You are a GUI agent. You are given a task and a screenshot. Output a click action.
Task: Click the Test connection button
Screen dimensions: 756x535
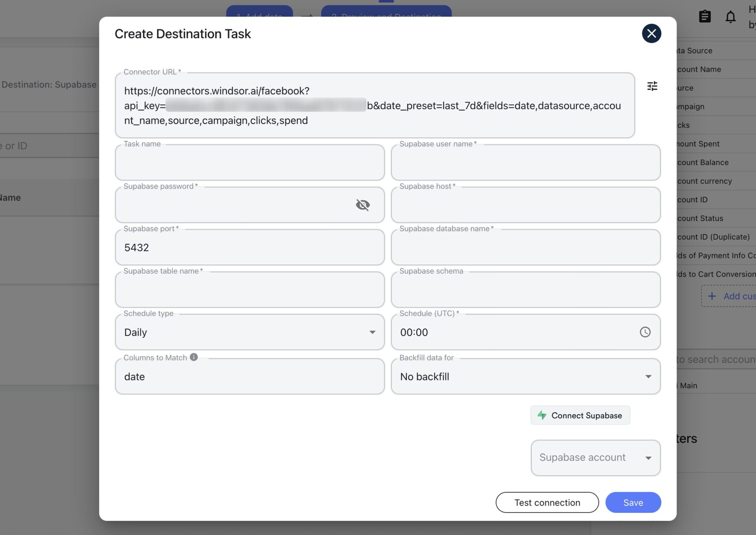coord(547,503)
